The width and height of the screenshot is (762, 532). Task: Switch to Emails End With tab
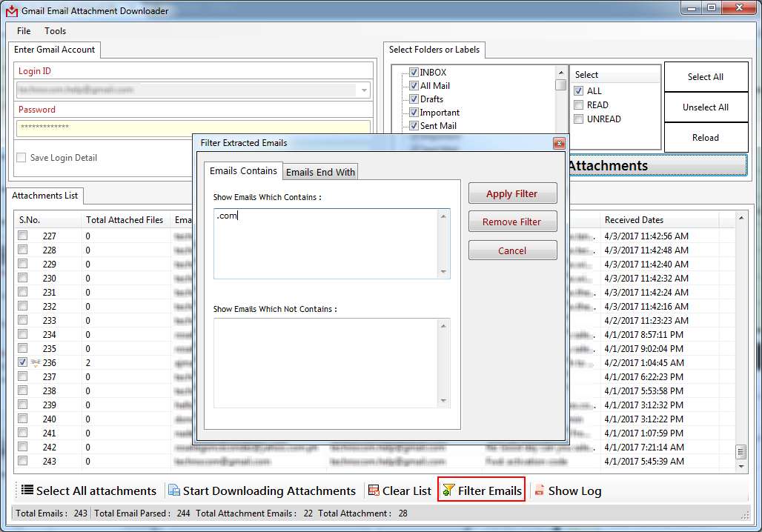(320, 172)
